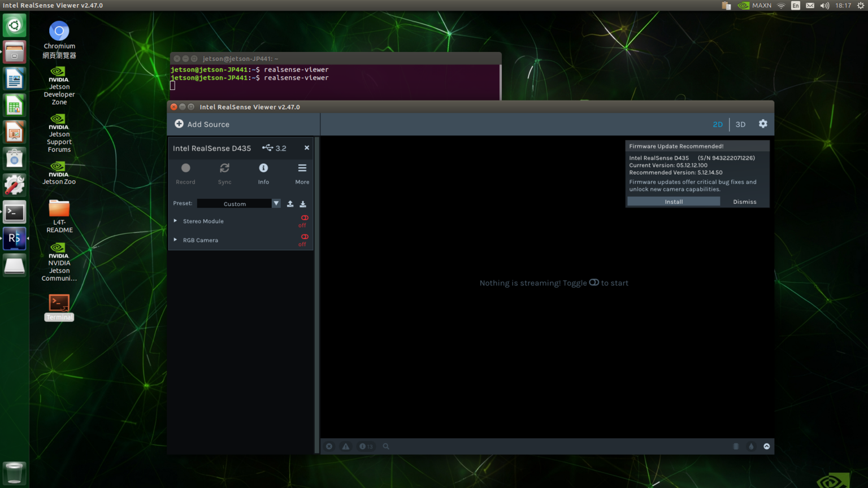Click the search magnifier in the log bar
Viewport: 868px width, 488px height.
pyautogui.click(x=386, y=446)
